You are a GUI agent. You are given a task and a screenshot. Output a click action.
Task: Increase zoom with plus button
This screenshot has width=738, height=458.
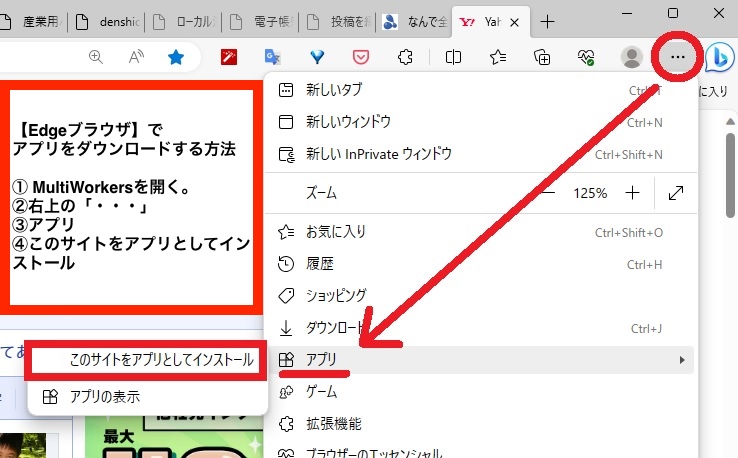pyautogui.click(x=632, y=193)
